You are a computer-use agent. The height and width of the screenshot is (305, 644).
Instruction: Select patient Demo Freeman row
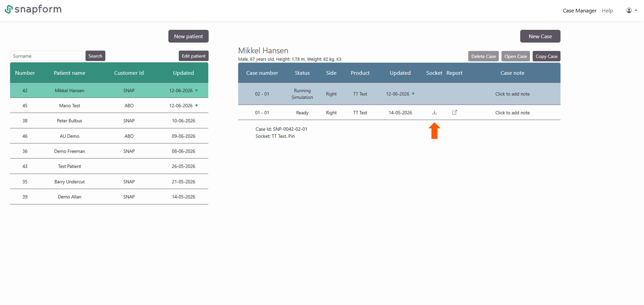point(109,151)
